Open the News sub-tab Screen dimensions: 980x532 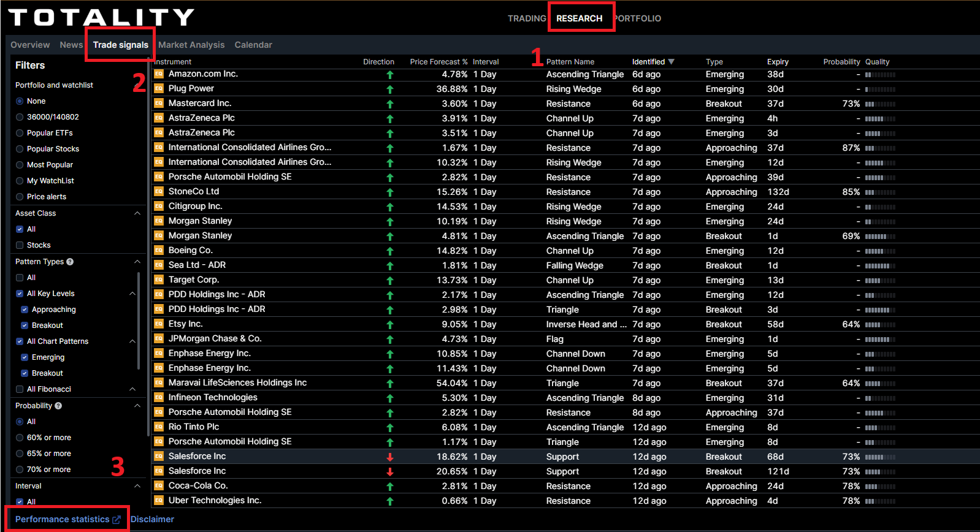coord(71,45)
